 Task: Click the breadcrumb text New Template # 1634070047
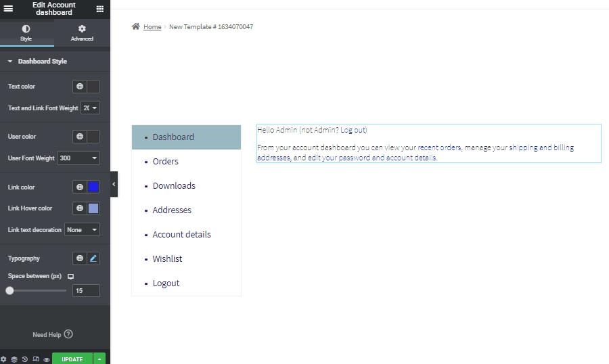[211, 27]
